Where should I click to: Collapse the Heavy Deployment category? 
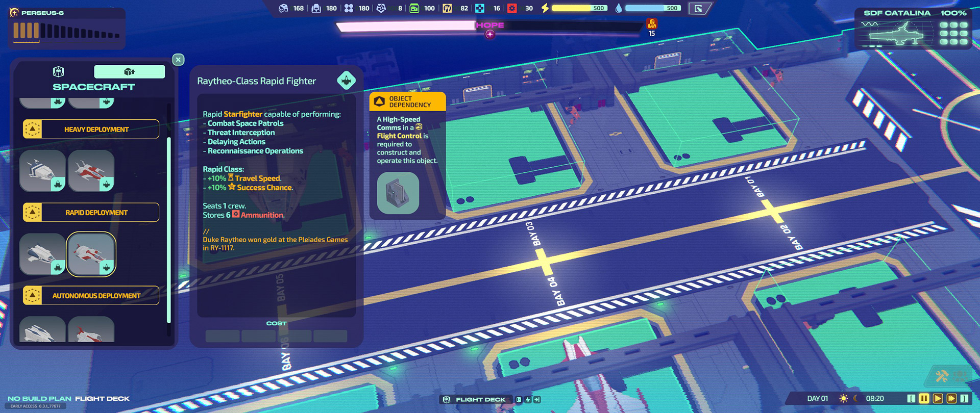[91, 129]
